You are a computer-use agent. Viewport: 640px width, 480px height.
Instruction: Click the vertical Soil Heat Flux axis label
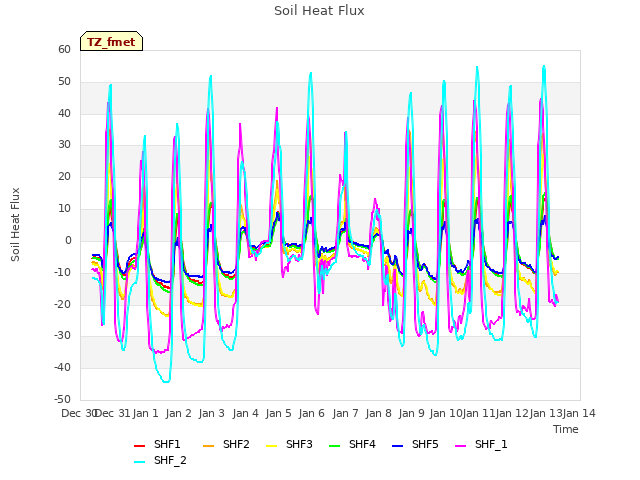15,224
